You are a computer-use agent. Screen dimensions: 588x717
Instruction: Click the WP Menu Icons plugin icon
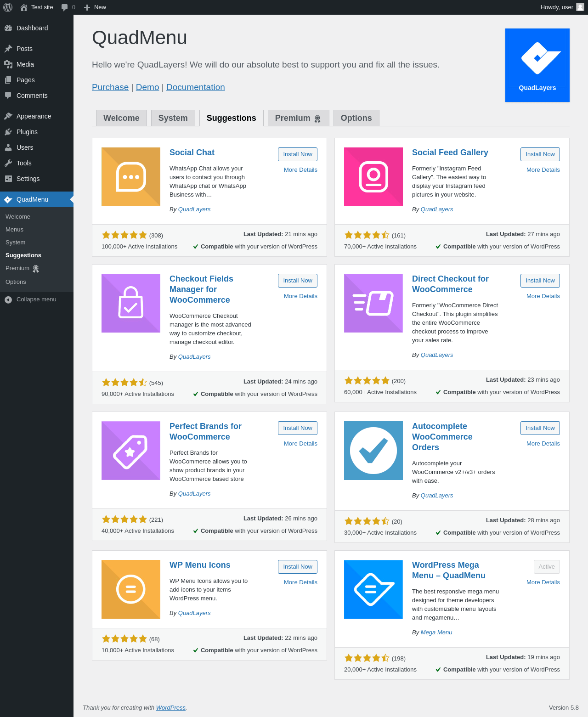coord(131,589)
